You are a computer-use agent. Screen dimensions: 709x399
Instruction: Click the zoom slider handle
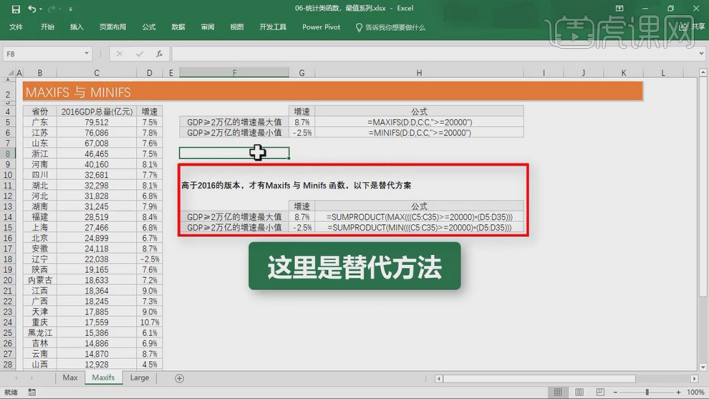tap(647, 392)
